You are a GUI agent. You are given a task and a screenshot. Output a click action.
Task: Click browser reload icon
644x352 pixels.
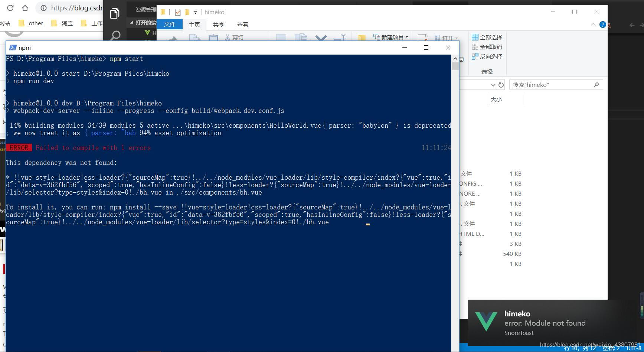(10, 8)
